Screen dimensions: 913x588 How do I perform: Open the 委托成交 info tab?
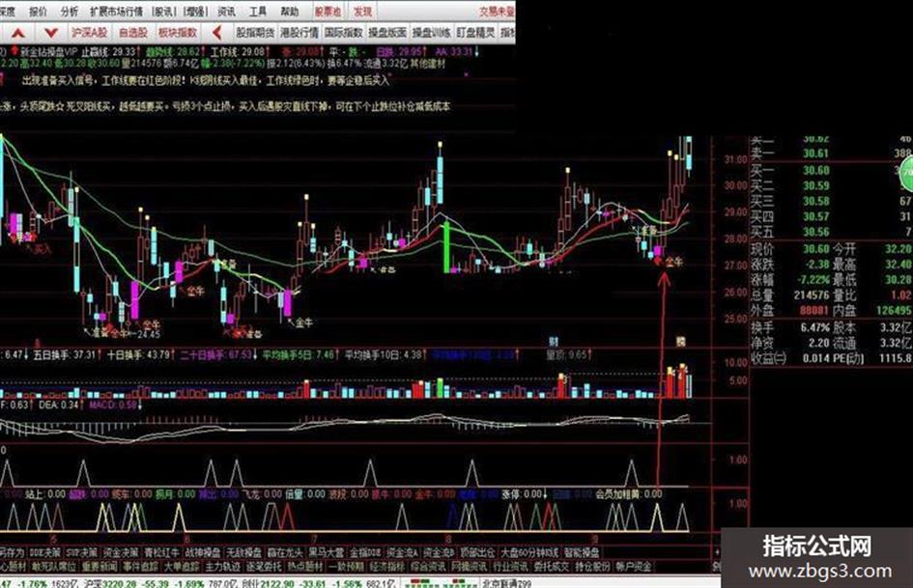(x=552, y=566)
